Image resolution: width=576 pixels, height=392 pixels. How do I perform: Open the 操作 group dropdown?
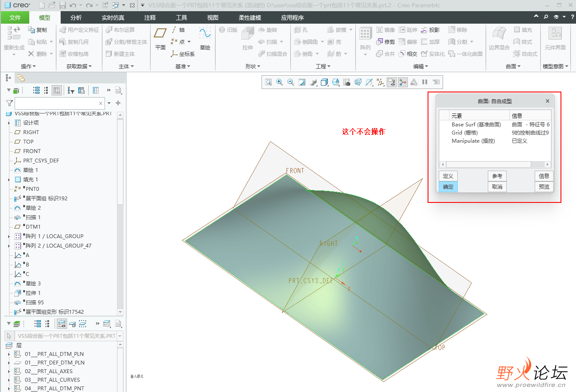28,66
